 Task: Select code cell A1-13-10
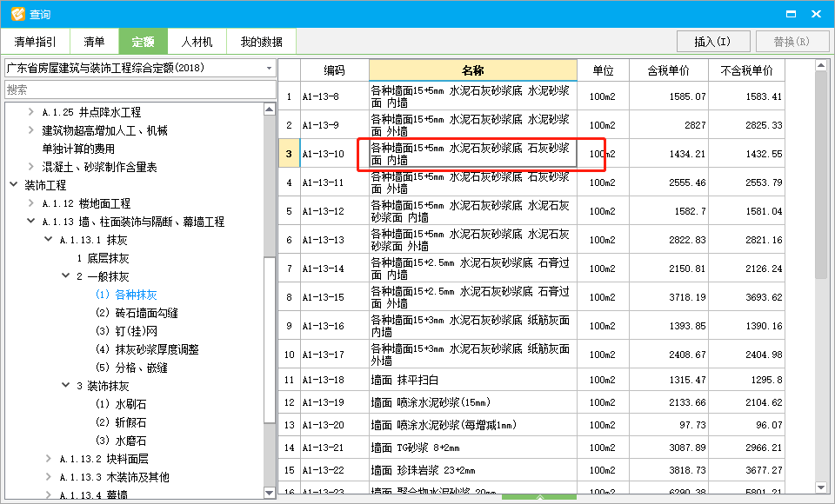point(334,154)
